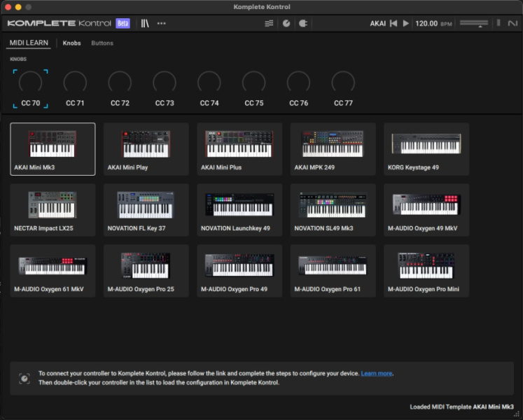
Task: Select the CC 74 knob
Action: point(209,89)
